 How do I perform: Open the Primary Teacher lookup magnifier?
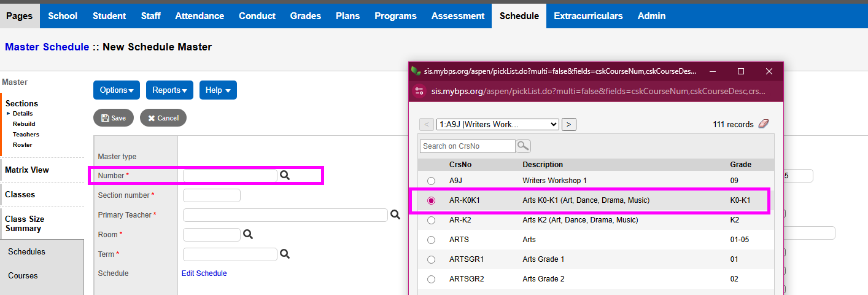coord(396,214)
